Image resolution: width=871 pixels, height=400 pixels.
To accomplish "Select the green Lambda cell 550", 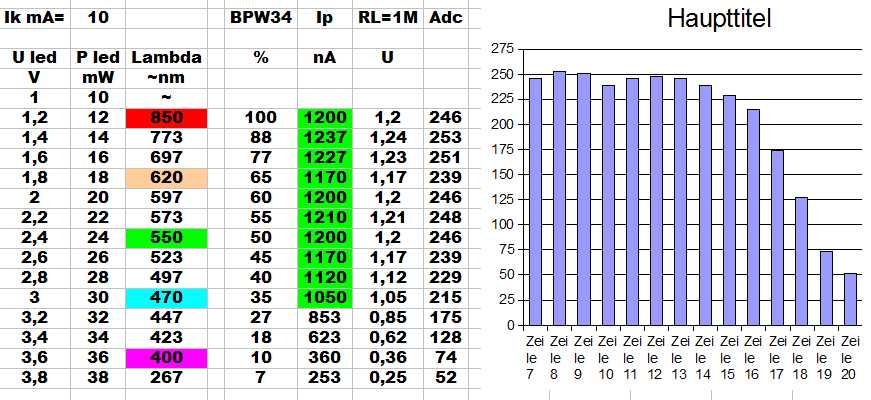I will tap(166, 237).
